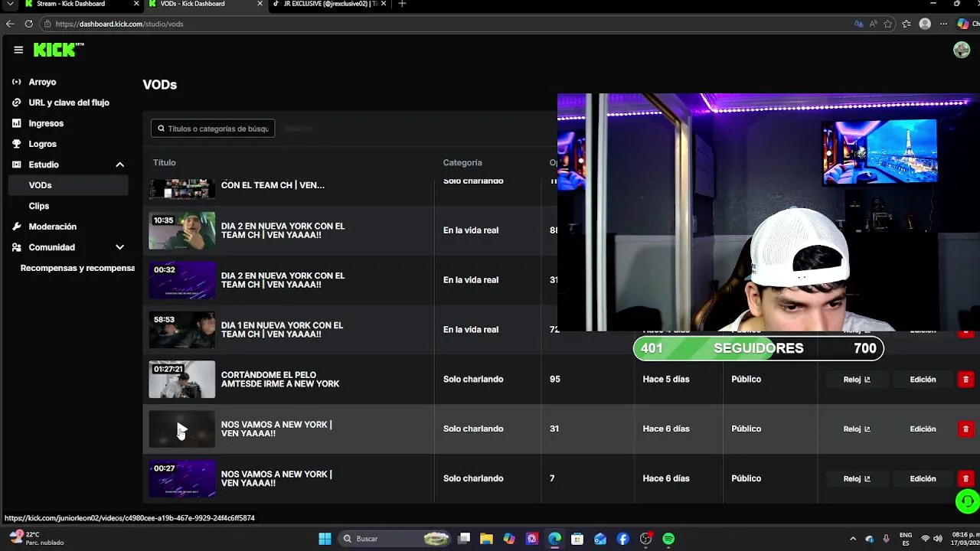This screenshot has width=980, height=551.
Task: Open a new browser tab
Action: [x=402, y=4]
